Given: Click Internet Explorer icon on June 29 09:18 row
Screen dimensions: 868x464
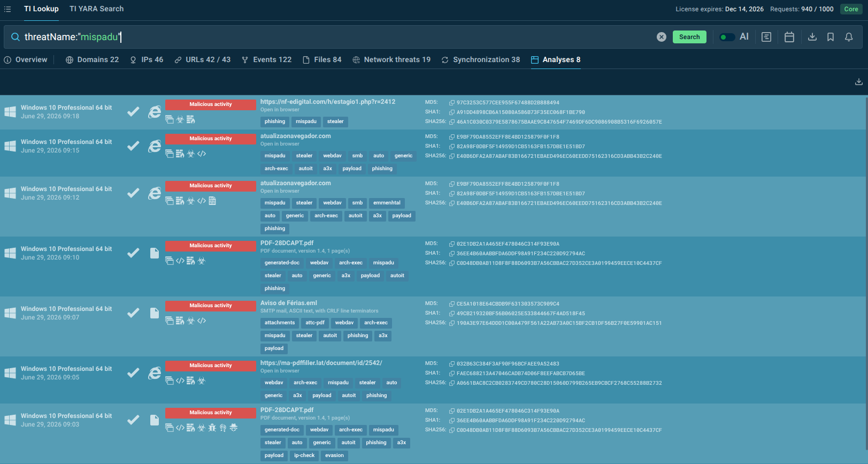Looking at the screenshot, I should click(x=155, y=111).
